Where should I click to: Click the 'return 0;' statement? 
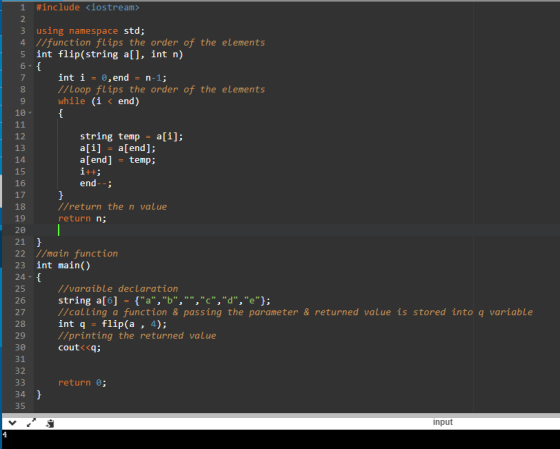pyautogui.click(x=82, y=383)
